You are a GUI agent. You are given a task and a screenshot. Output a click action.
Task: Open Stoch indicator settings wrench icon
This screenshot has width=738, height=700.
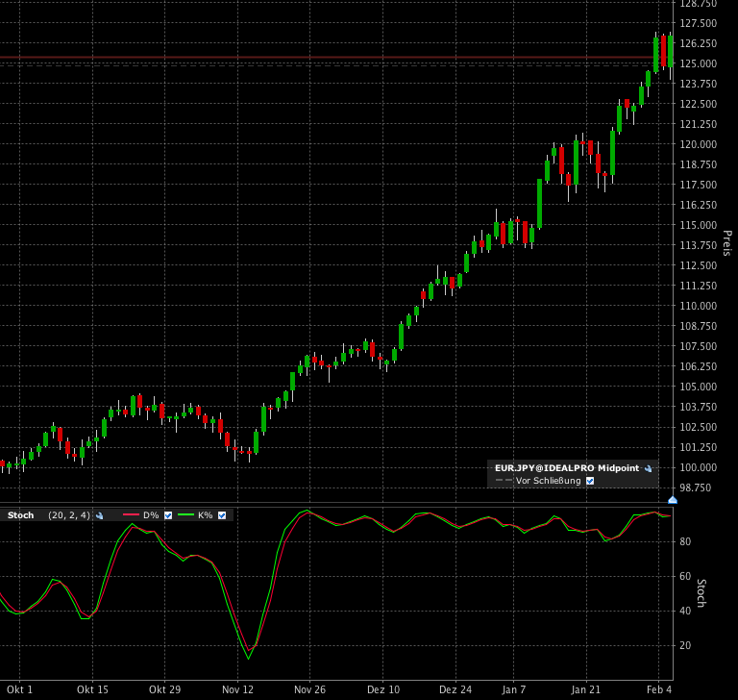tap(99, 515)
